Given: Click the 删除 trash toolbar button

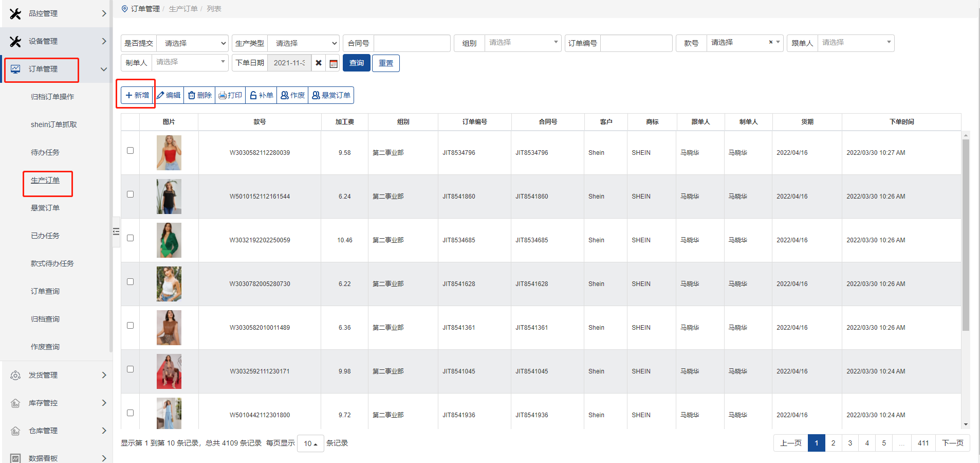Looking at the screenshot, I should (199, 95).
